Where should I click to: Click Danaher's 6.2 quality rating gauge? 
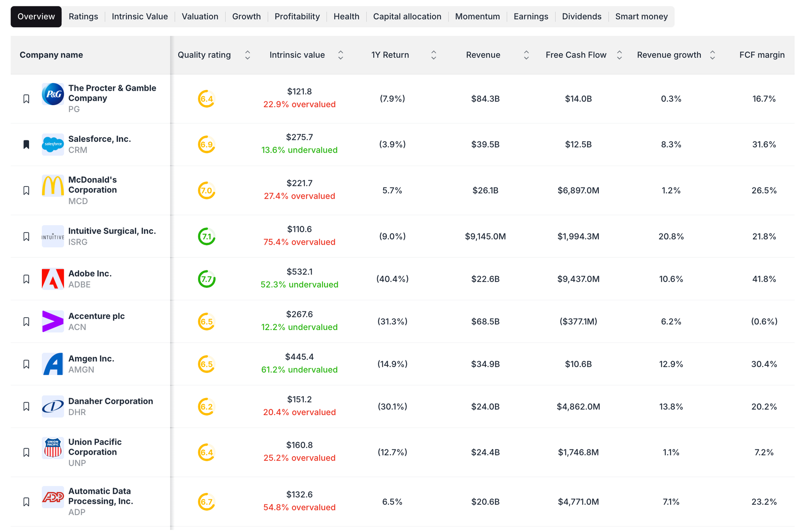[206, 407]
